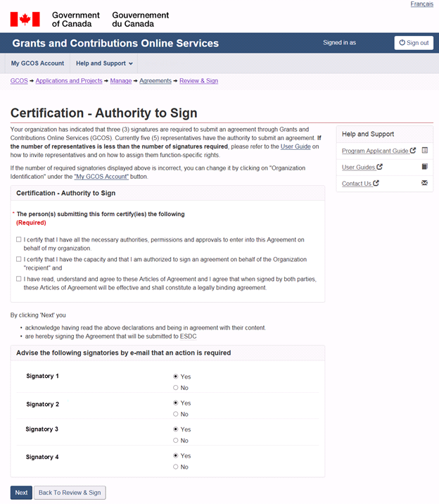
Task: Open the Program Applicant Guide link
Action: point(375,151)
